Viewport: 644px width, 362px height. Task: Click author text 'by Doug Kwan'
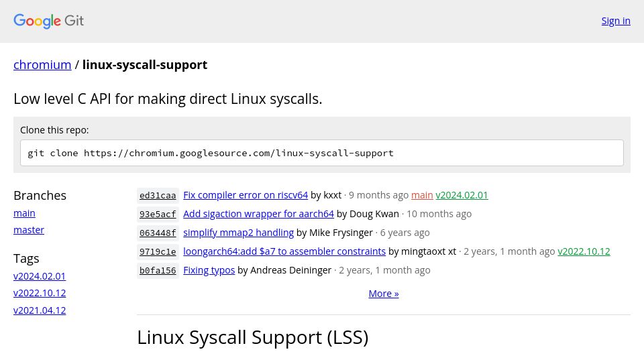click(368, 214)
